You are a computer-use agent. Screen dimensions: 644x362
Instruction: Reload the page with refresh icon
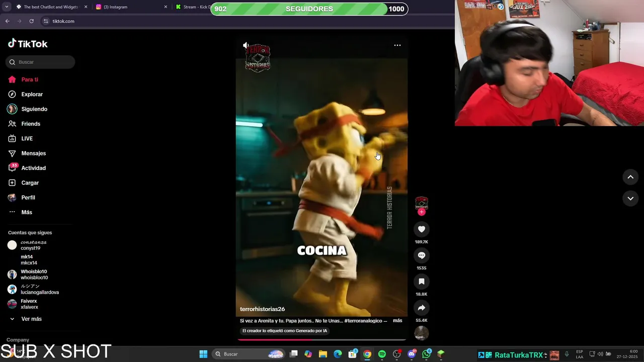(x=31, y=21)
